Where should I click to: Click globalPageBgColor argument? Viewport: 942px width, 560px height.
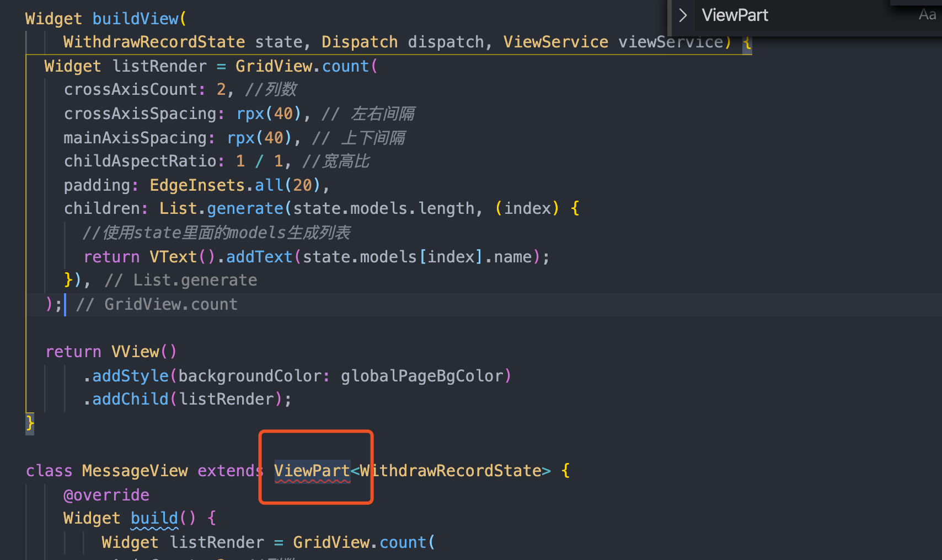(422, 376)
